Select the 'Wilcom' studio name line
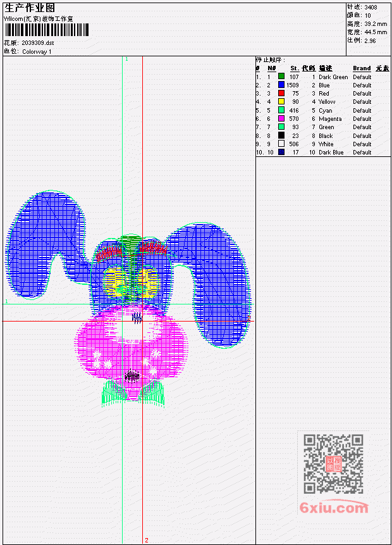Screen dimensions: 392x545 (39, 19)
